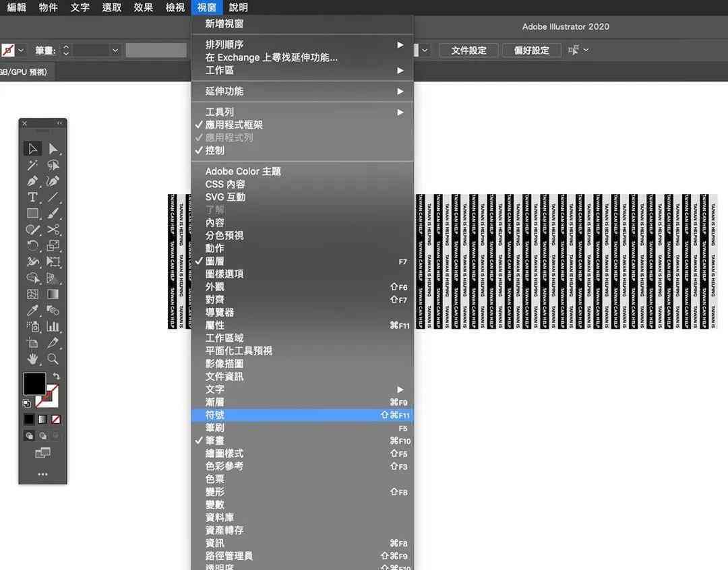Open 說明 menu in menu bar
728x570 pixels.
coord(239,7)
